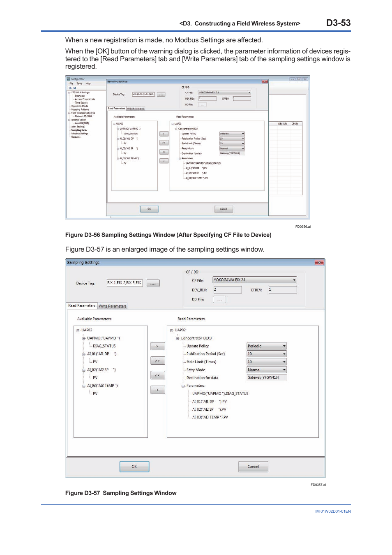Click Device Tag browse button in enlarged window
This screenshot has width=392, height=555.
click(x=153, y=283)
